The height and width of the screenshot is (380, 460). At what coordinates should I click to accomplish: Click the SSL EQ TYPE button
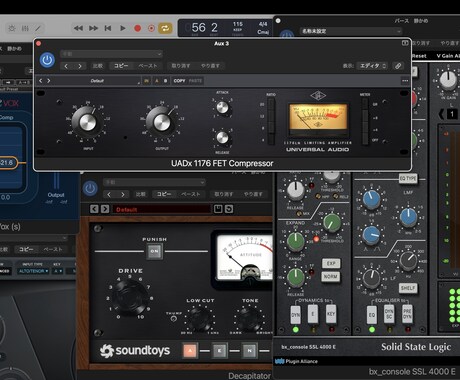tap(408, 178)
